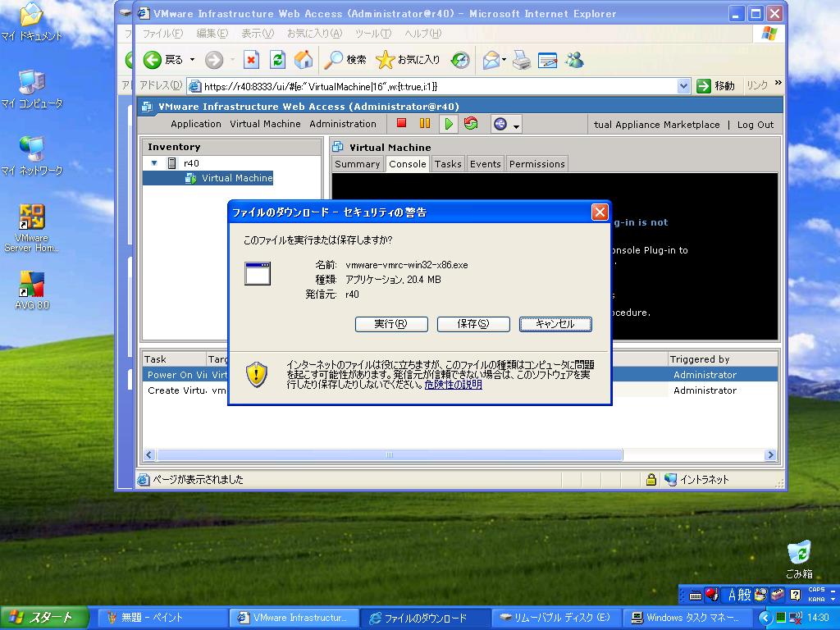Click the IE Refresh icon
The height and width of the screenshot is (630, 840).
click(277, 60)
